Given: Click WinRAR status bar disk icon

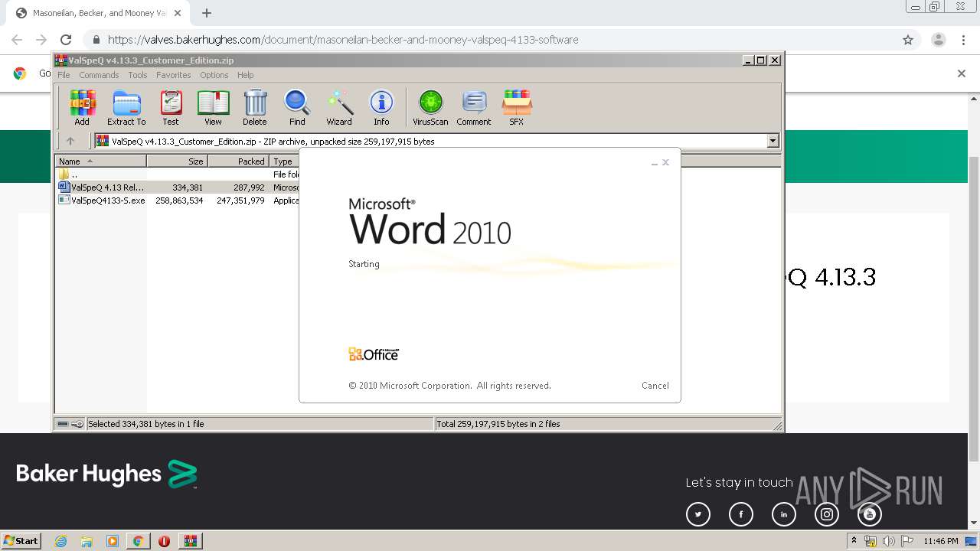Looking at the screenshot, I should tap(63, 424).
